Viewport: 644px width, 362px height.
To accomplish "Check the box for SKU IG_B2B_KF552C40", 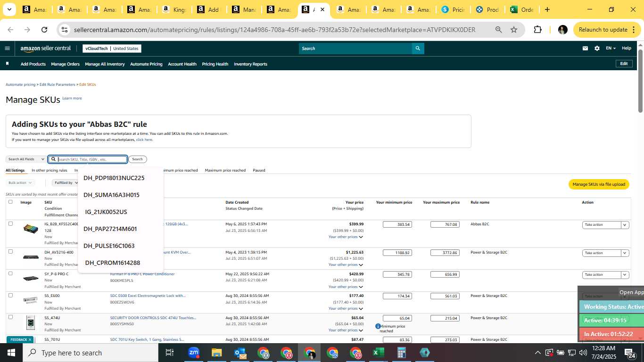I will 10,224.
